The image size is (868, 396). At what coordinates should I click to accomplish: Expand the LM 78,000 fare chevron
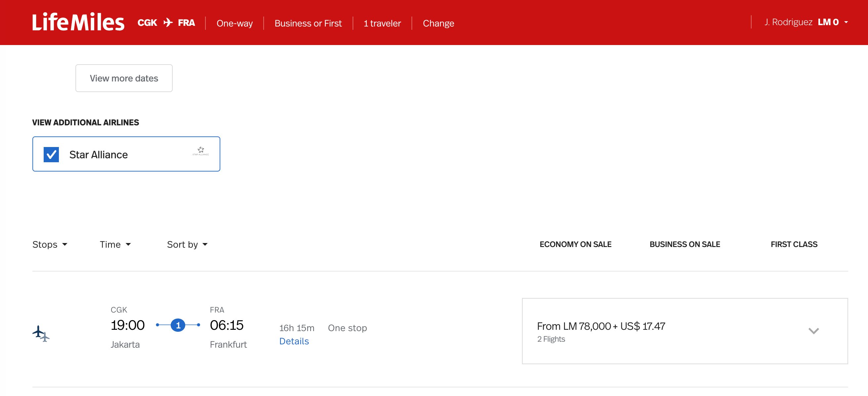coord(813,330)
